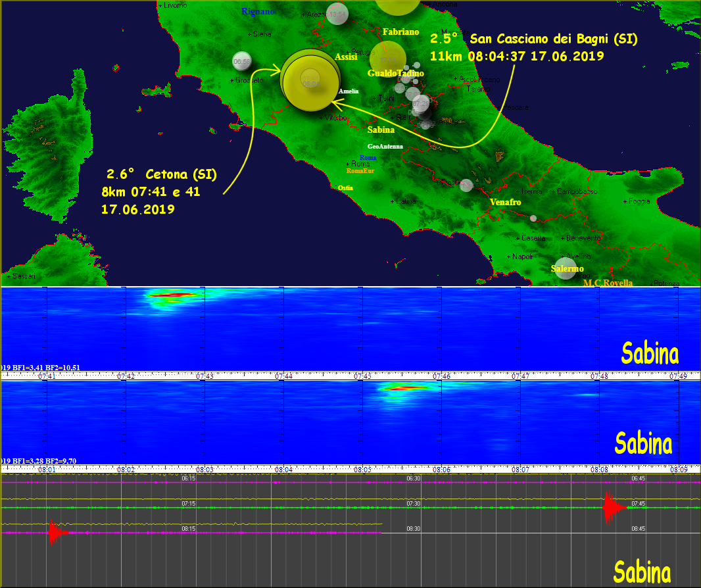Image resolution: width=701 pixels, height=588 pixels.
Task: Click the Sabina title on the upper spectrogram
Action: pyautogui.click(x=650, y=354)
